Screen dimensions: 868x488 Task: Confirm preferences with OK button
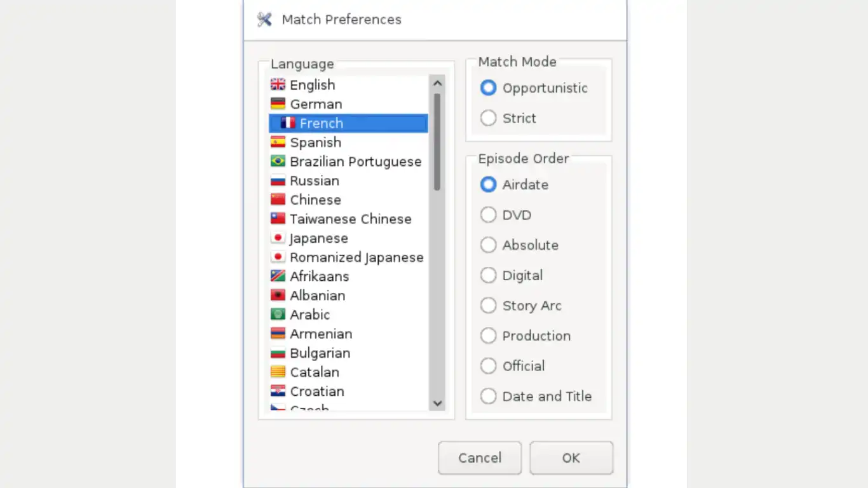point(571,458)
